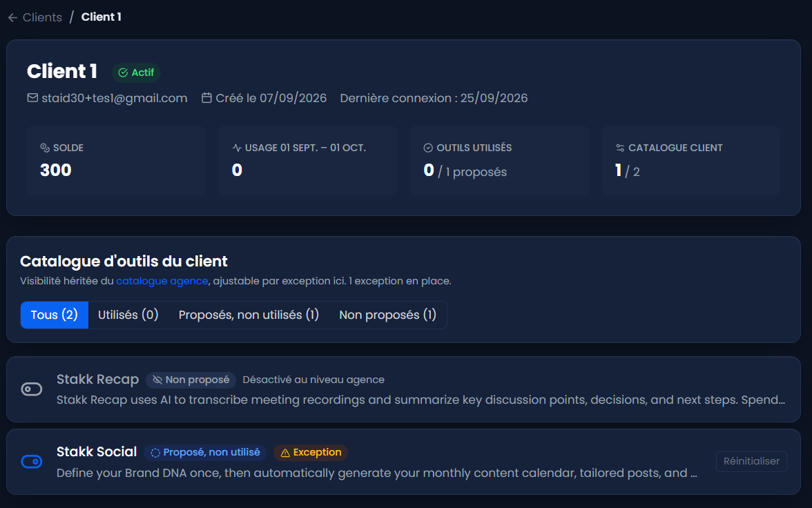Click the Catalogue d'outils du client heading

point(124,261)
